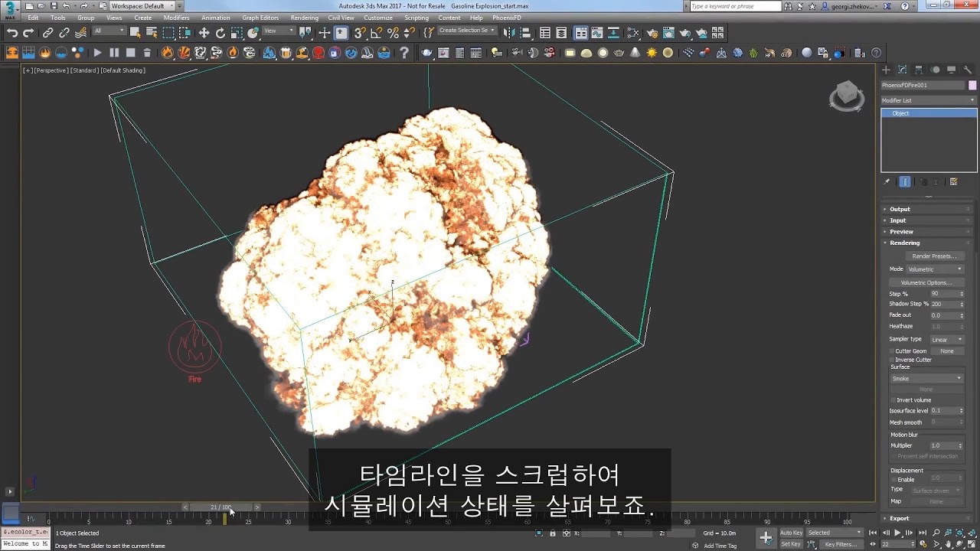The height and width of the screenshot is (551, 980).
Task: Stop the Phoenix FD simulation
Action: point(130,53)
